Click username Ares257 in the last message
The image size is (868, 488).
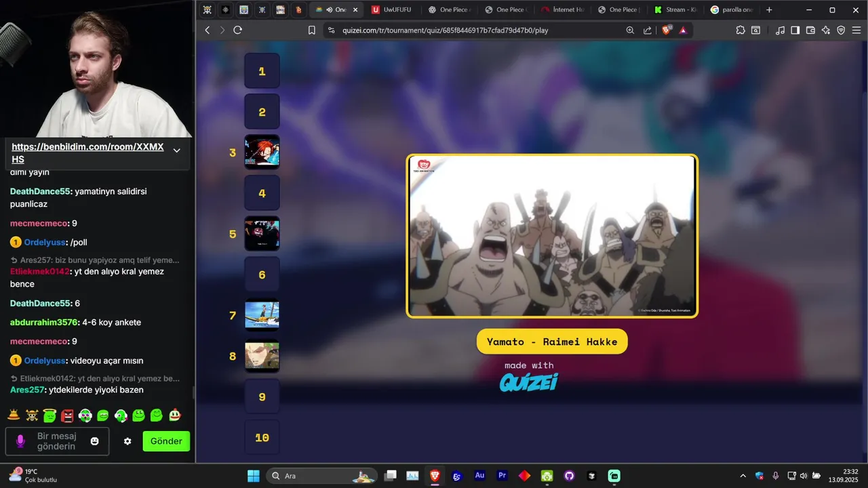27,390
